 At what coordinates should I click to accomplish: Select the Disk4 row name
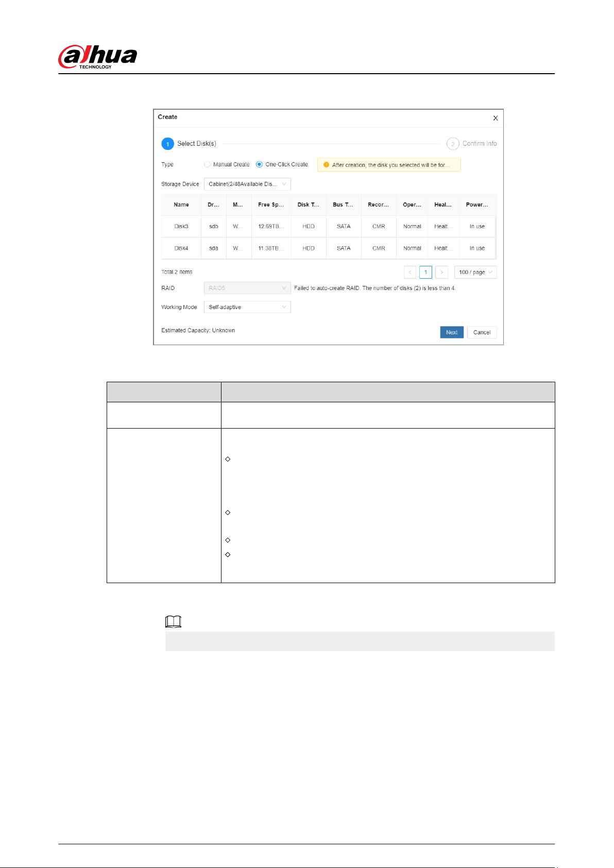(x=181, y=248)
